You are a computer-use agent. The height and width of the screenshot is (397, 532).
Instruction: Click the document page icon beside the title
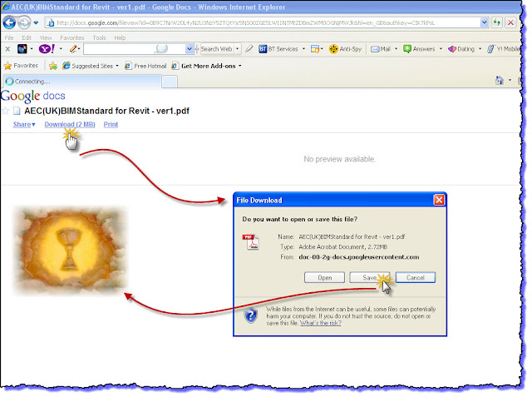[x=17, y=111]
